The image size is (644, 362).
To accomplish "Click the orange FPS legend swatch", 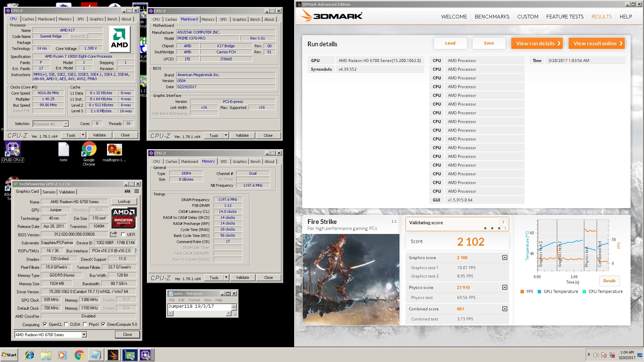I will [522, 292].
